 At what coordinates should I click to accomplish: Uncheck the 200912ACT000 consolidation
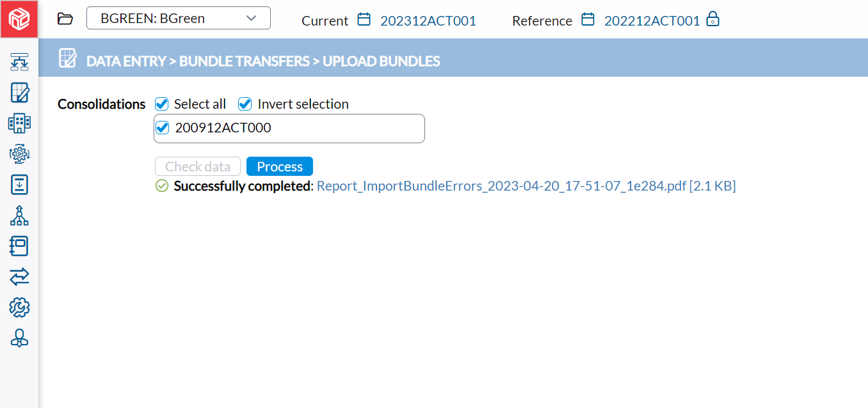163,127
